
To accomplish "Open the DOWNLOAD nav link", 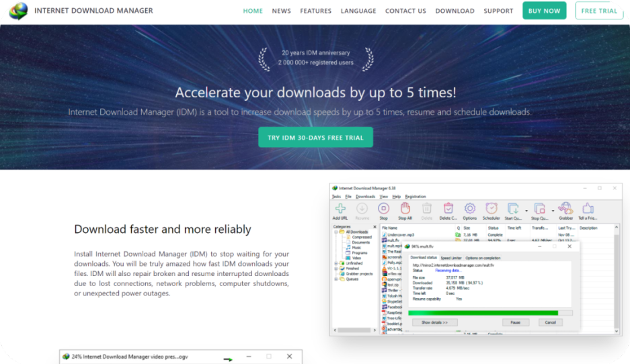I will 455,11.
